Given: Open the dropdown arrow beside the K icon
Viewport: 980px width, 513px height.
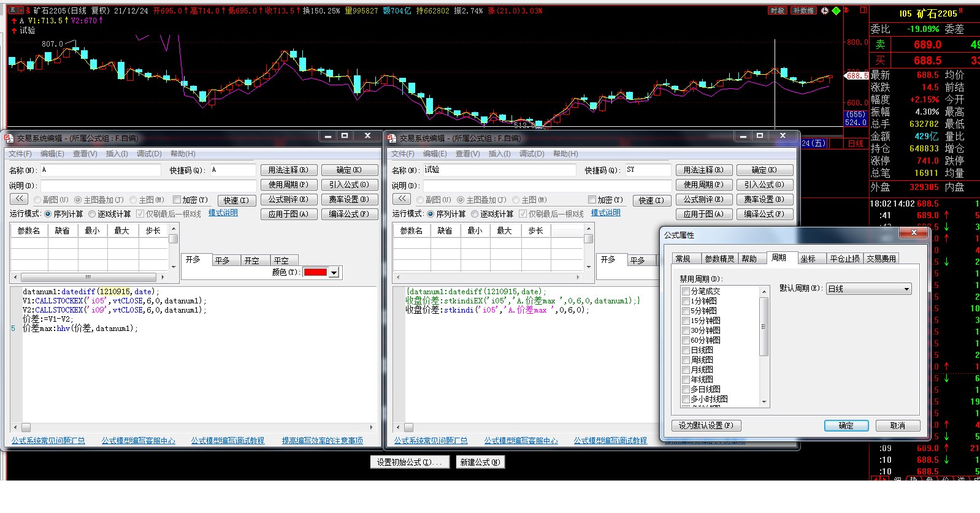Looking at the screenshot, I should coord(20,10).
